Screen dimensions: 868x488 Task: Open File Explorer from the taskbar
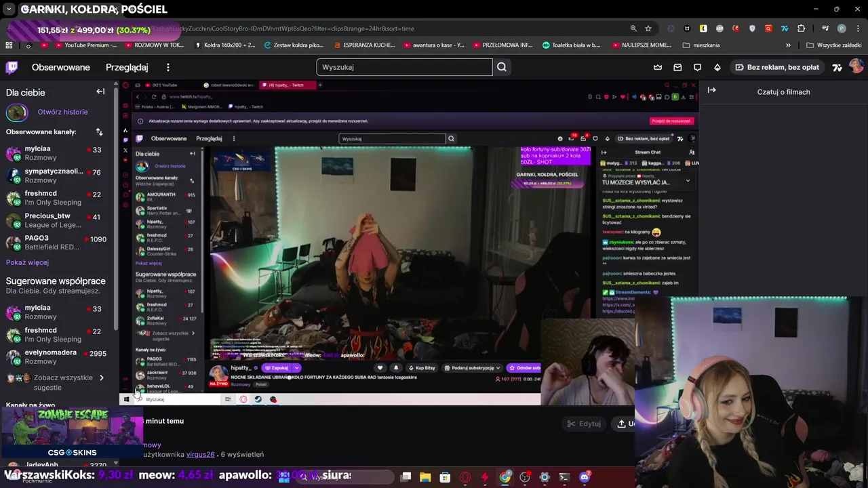tap(425, 477)
